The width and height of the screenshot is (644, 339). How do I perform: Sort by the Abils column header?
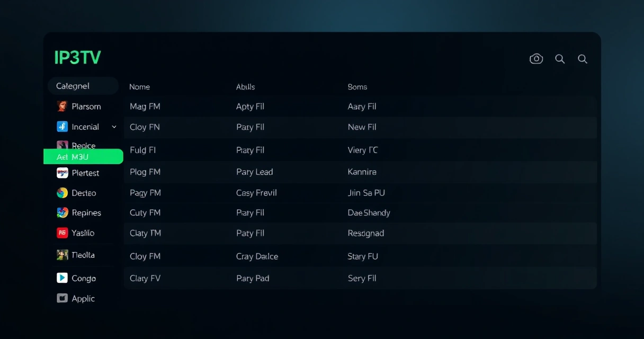[246, 87]
